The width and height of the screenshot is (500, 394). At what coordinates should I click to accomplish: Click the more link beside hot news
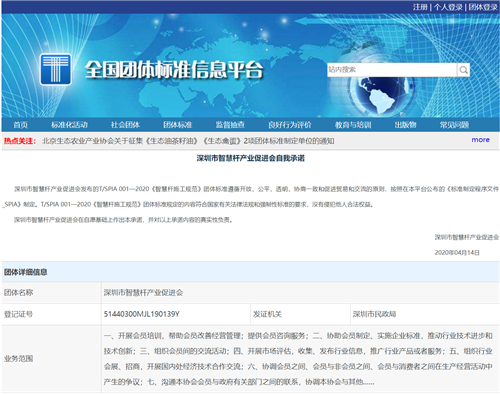(x=481, y=140)
